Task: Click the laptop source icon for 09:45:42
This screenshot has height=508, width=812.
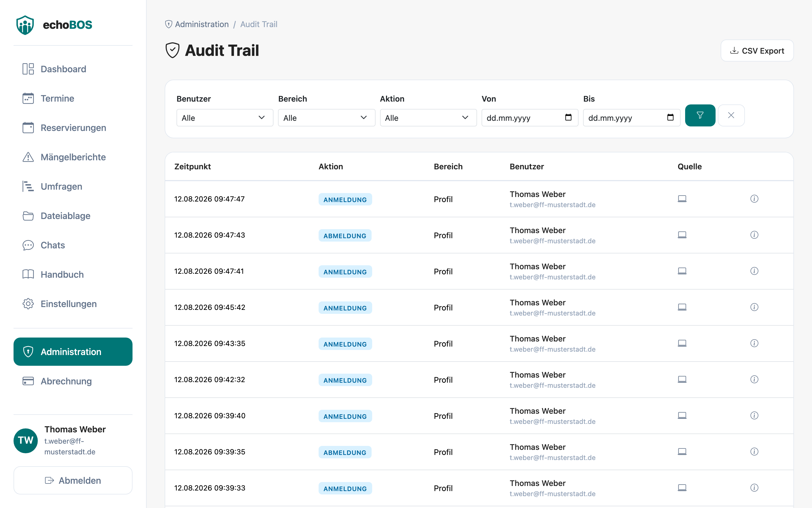Action: click(682, 307)
